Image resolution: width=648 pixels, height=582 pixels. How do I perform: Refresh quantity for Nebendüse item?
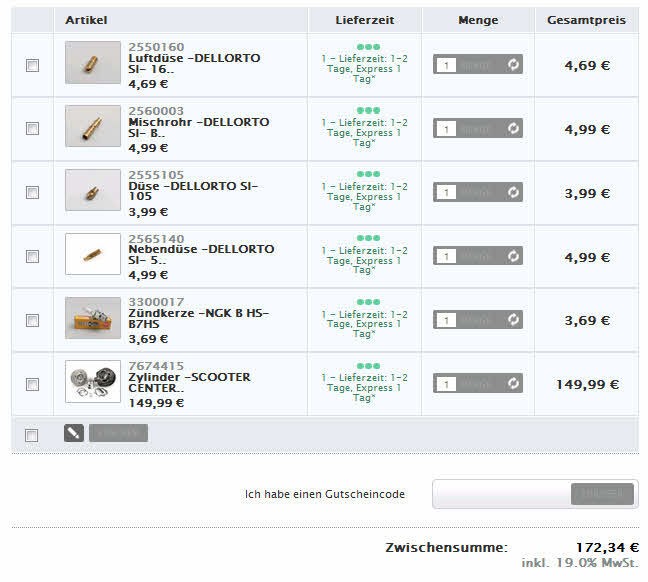(513, 256)
